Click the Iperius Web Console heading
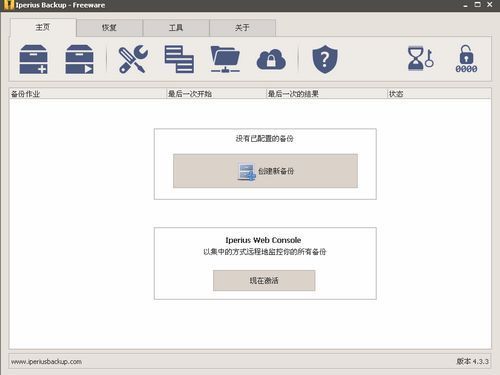The image size is (500, 375). point(263,240)
